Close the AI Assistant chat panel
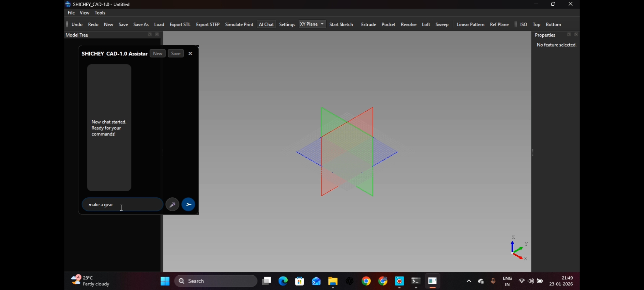The image size is (644, 290). pyautogui.click(x=190, y=53)
